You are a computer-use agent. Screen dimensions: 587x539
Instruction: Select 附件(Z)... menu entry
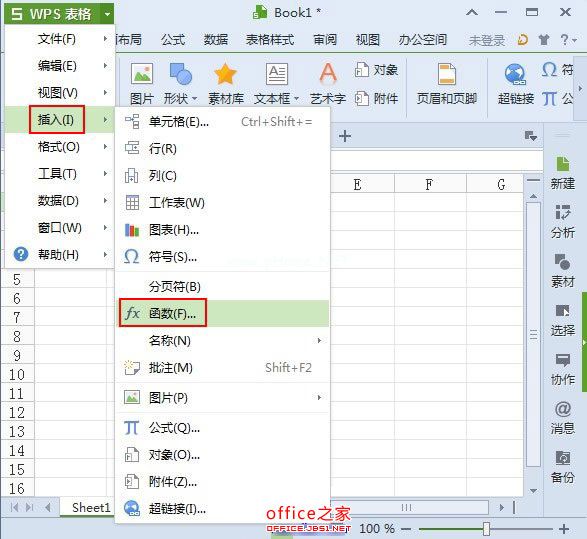(x=223, y=481)
